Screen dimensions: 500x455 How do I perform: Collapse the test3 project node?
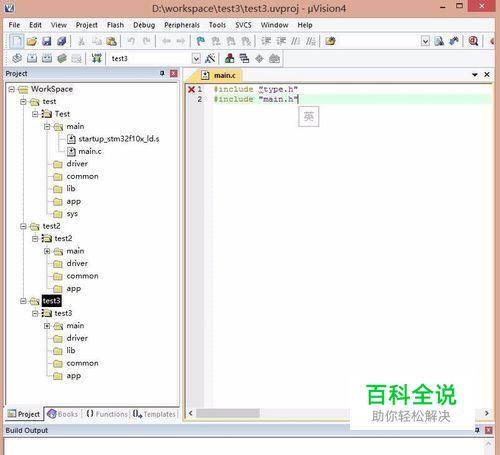[23, 301]
